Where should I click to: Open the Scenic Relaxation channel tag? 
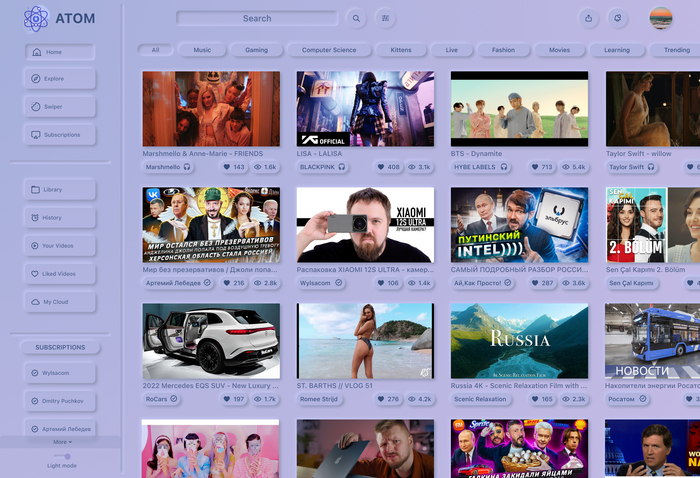coord(480,399)
